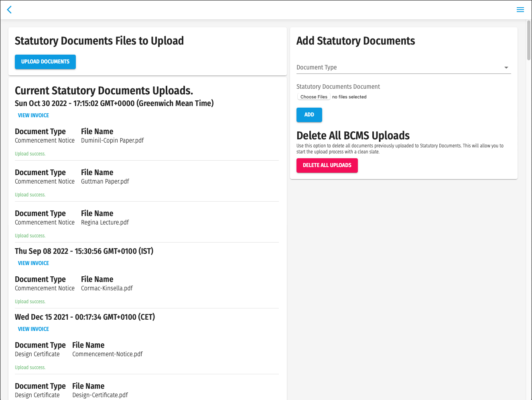The image size is (532, 400).
Task: Select file name Commencement-Notice.pdf
Action: pyautogui.click(x=108, y=354)
